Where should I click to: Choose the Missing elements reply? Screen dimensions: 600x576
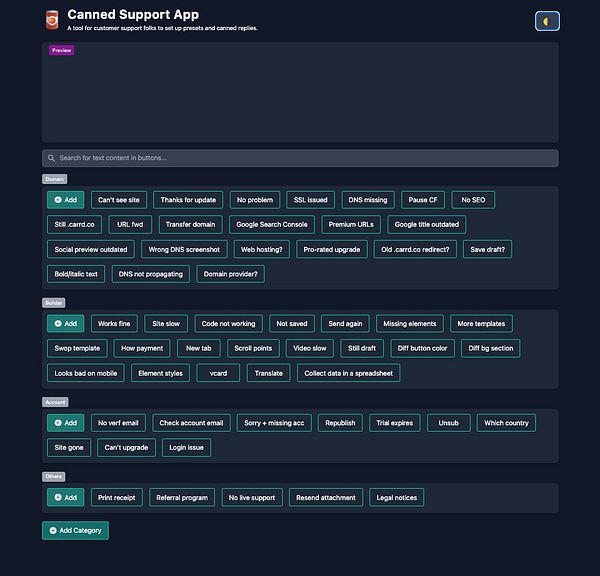coord(410,323)
